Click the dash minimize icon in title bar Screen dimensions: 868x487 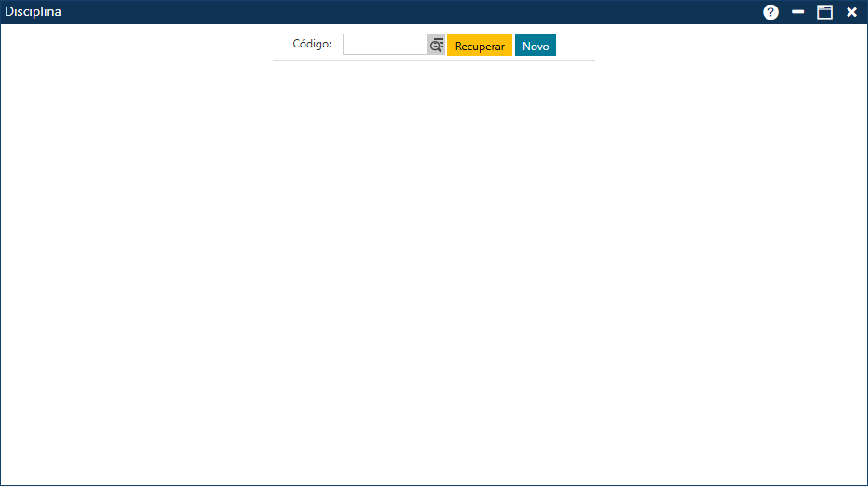tap(797, 12)
